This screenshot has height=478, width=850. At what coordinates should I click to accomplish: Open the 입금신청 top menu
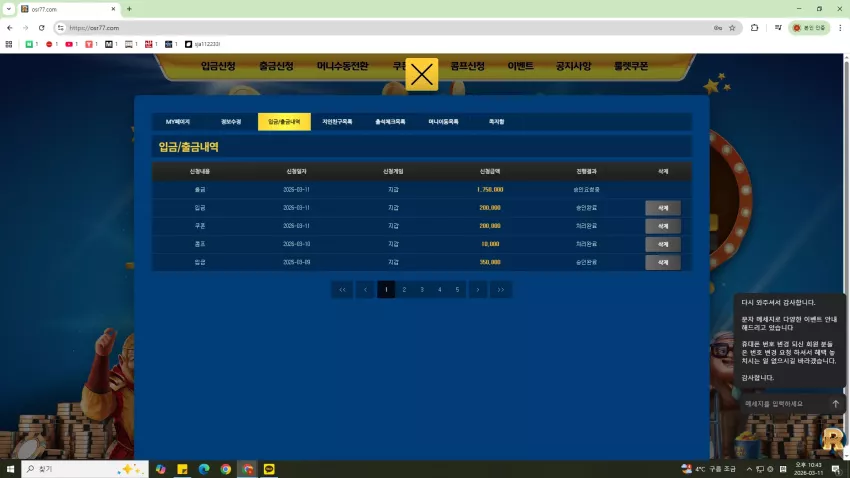(x=218, y=66)
